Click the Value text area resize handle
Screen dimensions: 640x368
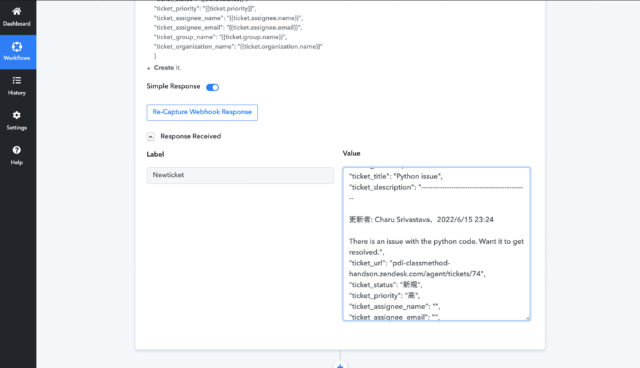[x=527, y=317]
